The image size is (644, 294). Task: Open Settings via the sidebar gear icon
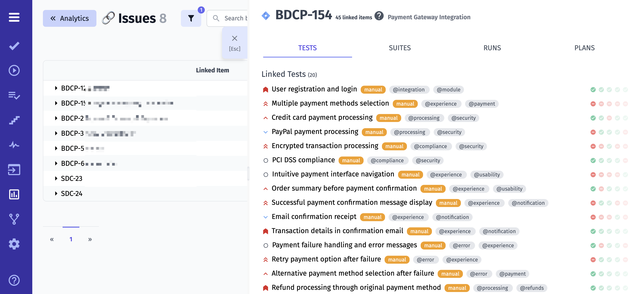click(14, 244)
